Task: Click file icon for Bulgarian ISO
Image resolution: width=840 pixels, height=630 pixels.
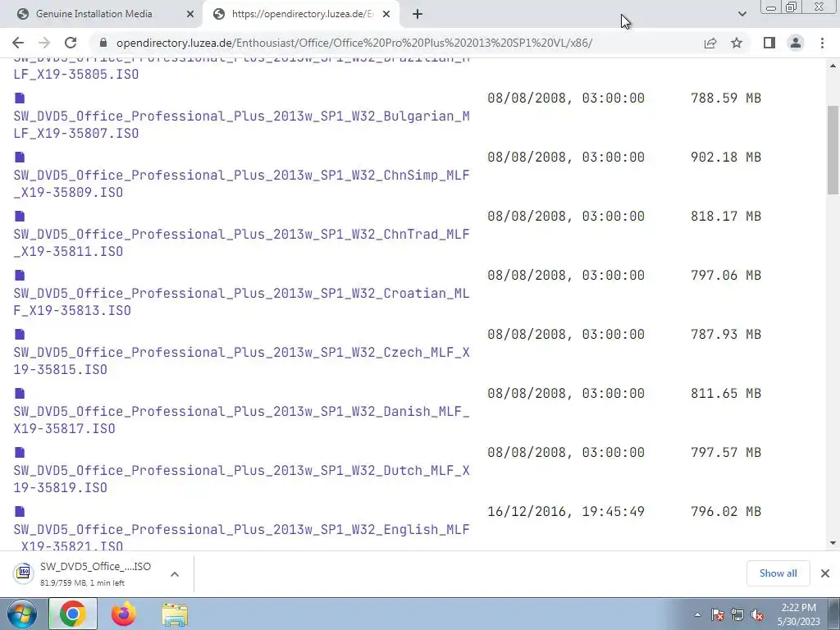Action: click(20, 98)
